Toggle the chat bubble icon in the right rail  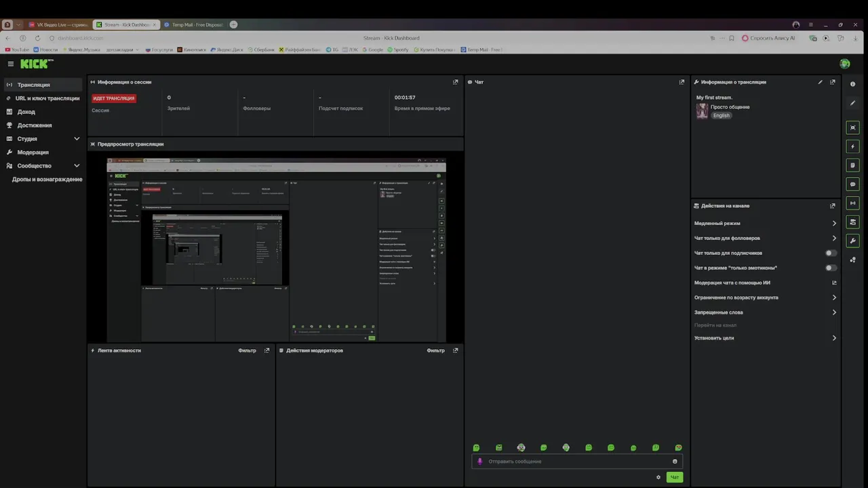[x=853, y=184]
